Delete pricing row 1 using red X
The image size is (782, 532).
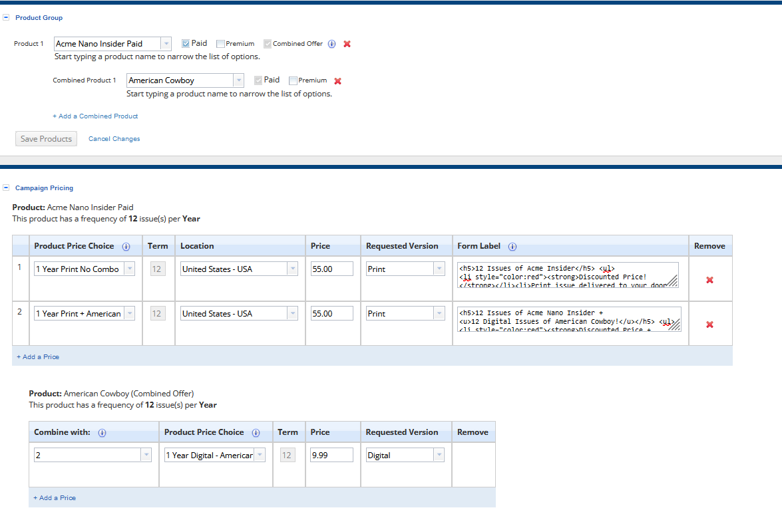[x=709, y=280]
